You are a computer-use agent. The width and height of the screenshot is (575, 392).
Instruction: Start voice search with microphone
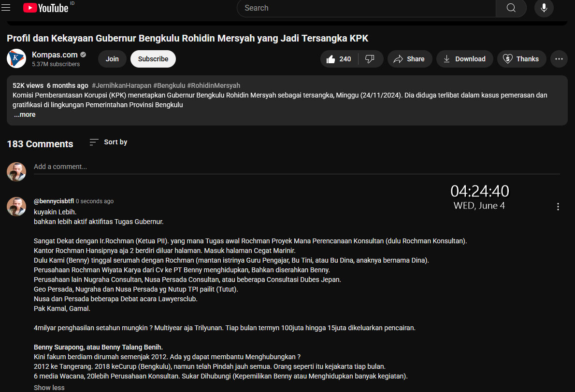point(544,8)
